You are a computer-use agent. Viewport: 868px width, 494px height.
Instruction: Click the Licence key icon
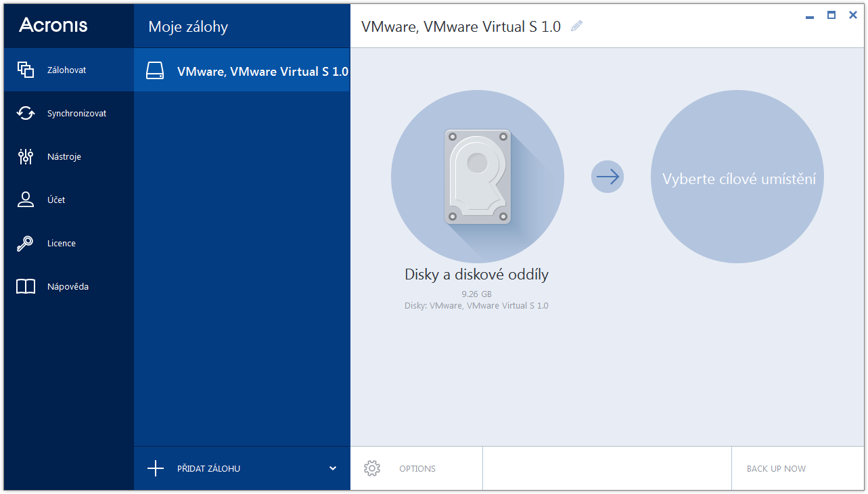pyautogui.click(x=26, y=243)
